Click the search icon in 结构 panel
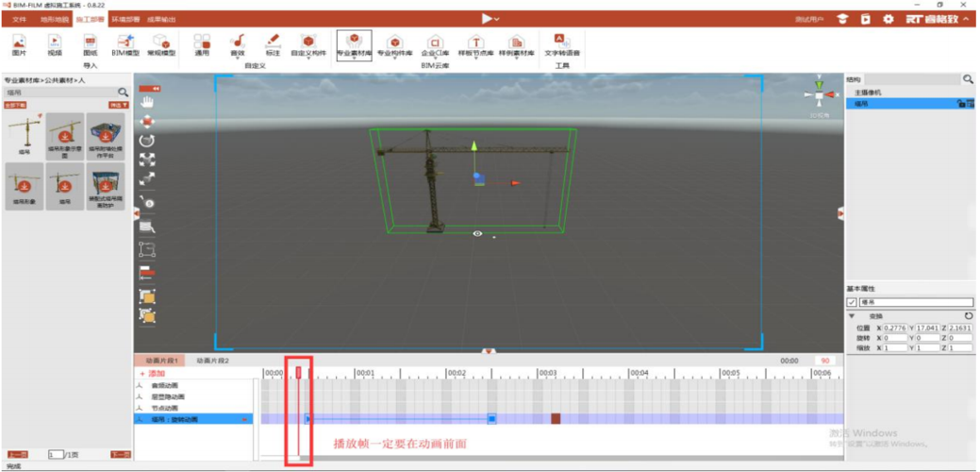This screenshot has width=980, height=472. (968, 80)
